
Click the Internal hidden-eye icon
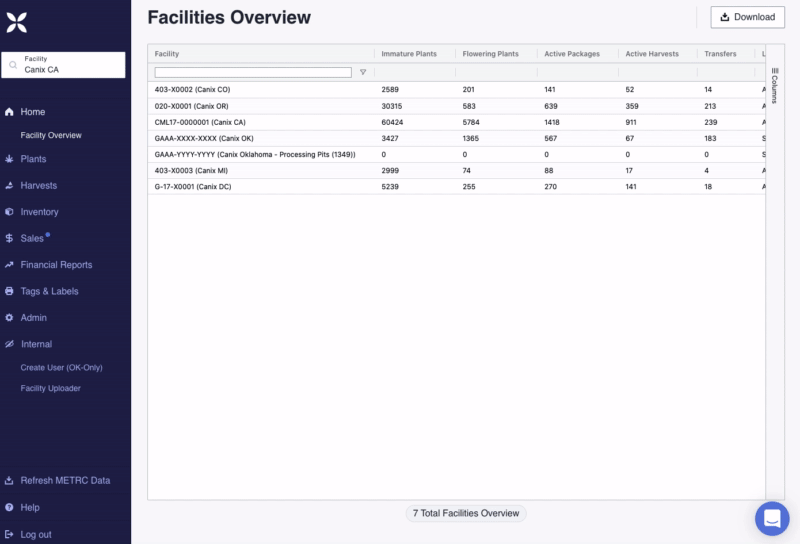pyautogui.click(x=9, y=344)
